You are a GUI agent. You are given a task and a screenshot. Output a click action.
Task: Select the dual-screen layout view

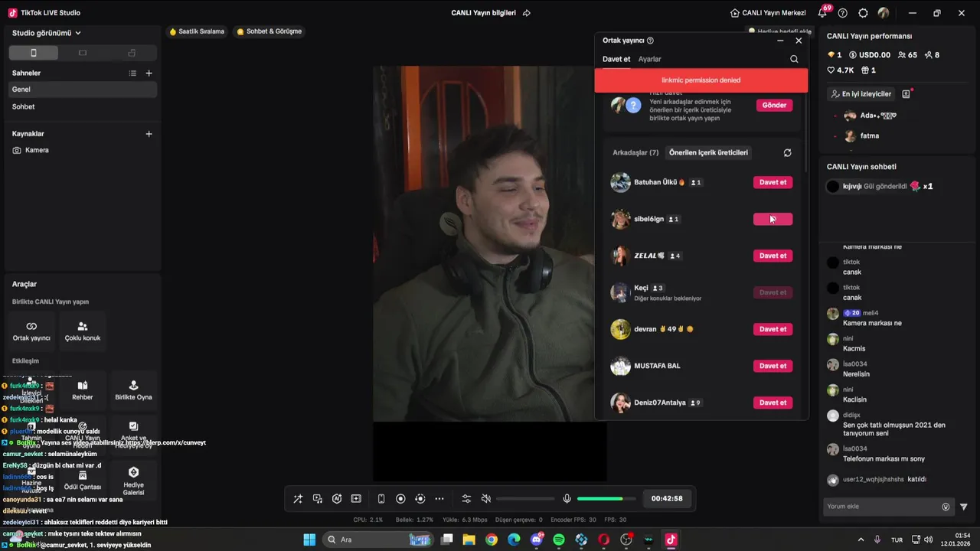(132, 53)
